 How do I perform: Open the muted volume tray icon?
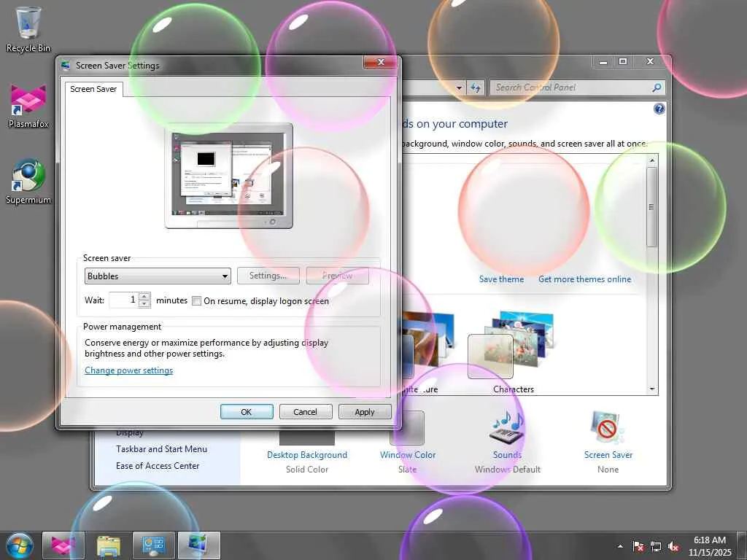pyautogui.click(x=673, y=547)
